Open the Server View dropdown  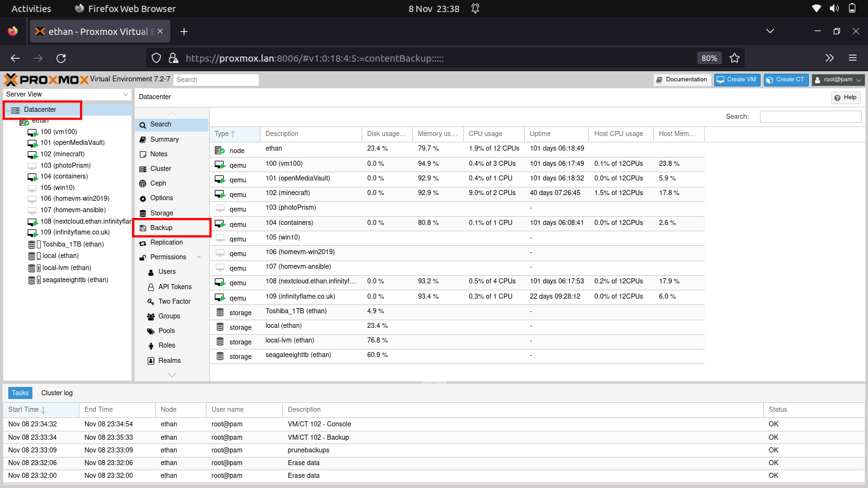pos(67,94)
